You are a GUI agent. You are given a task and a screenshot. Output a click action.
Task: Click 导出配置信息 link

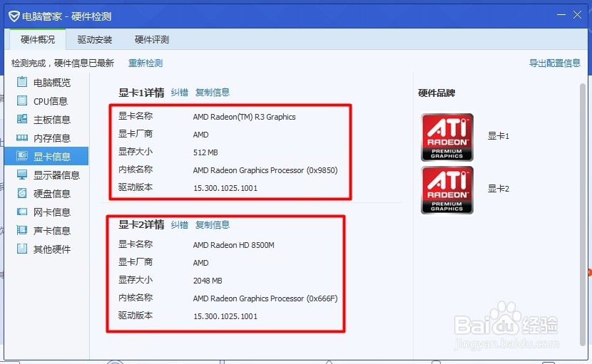[555, 63]
